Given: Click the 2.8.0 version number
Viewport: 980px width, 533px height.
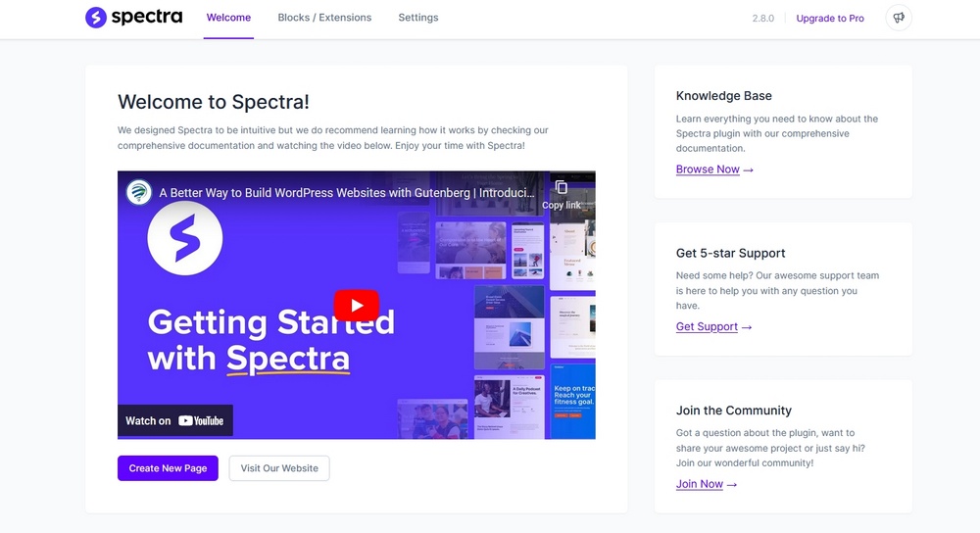Looking at the screenshot, I should point(763,18).
